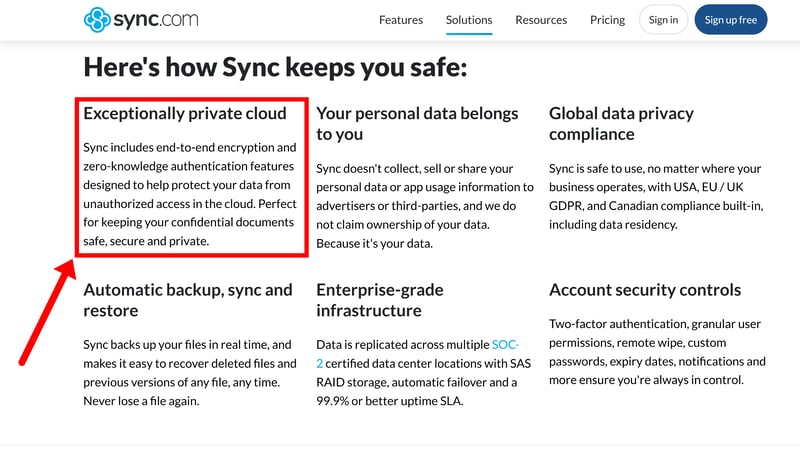The image size is (800, 464).
Task: Click the two-factor authentication description paragraph
Action: pyautogui.click(x=657, y=352)
